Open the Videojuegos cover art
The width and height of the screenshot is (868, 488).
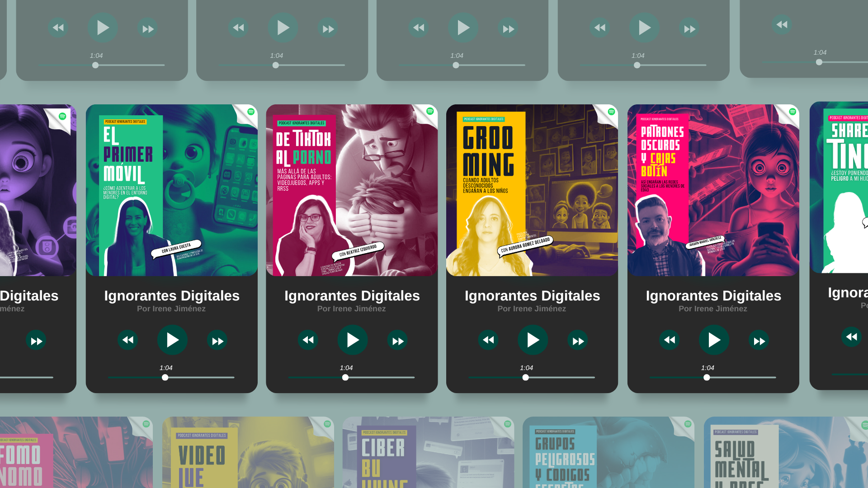coord(248,452)
